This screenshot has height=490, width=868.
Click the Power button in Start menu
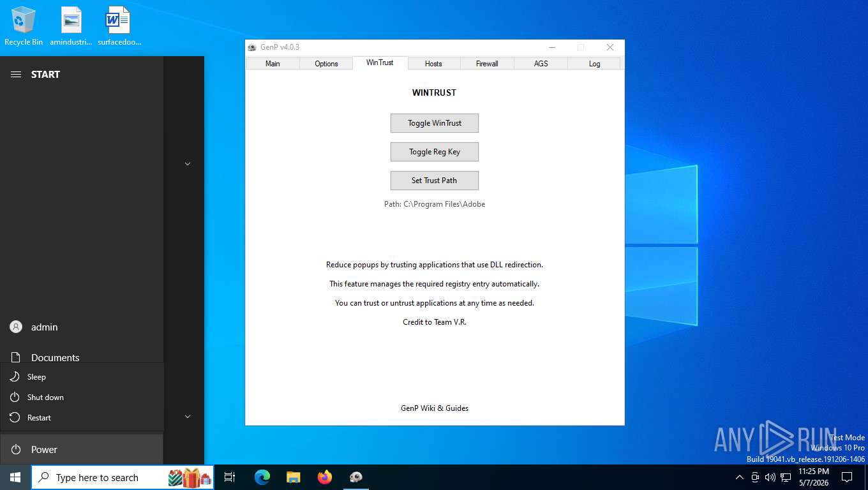click(82, 449)
